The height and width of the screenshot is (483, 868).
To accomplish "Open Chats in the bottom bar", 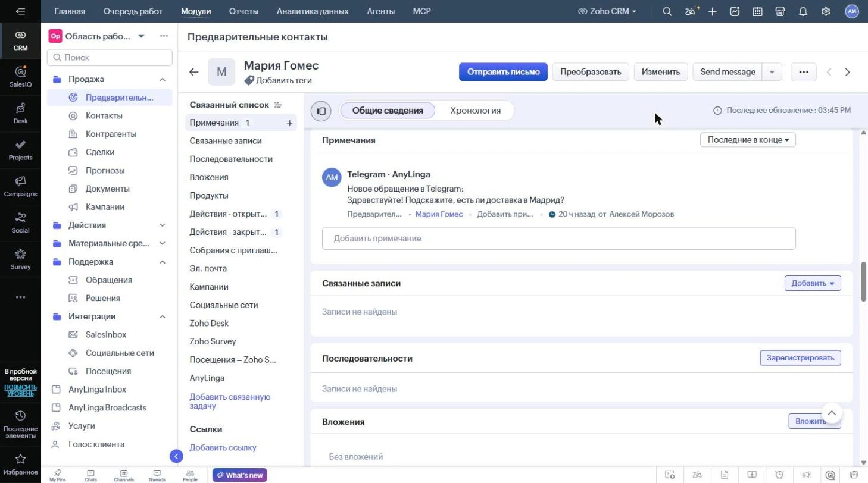I will [90, 475].
